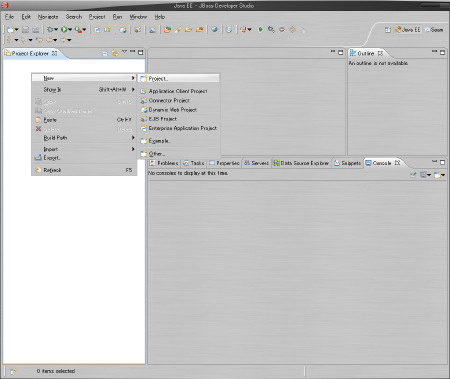This screenshot has width=450, height=379.
Task: Click the green Run icon
Action: coord(64,30)
